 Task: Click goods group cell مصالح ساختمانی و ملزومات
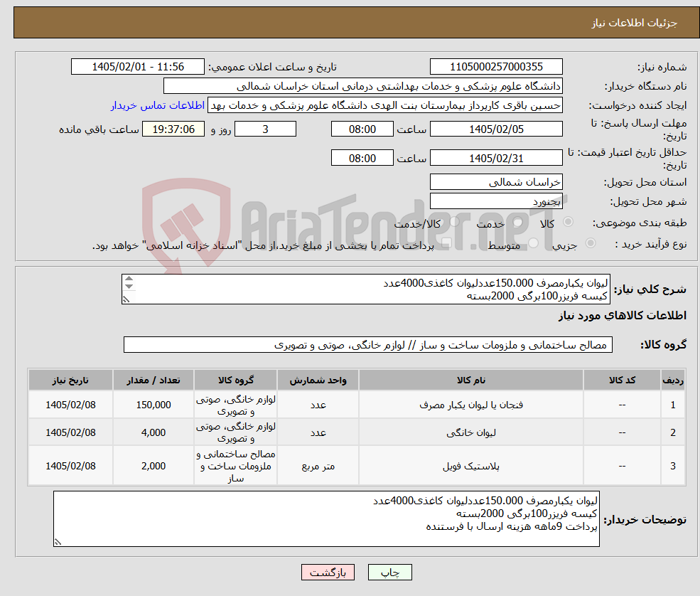pos(235,466)
